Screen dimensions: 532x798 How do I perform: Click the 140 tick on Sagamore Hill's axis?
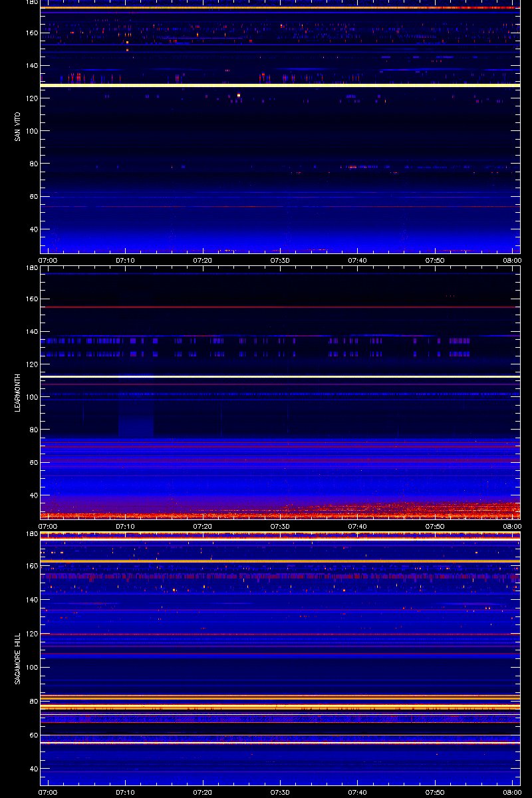32,600
